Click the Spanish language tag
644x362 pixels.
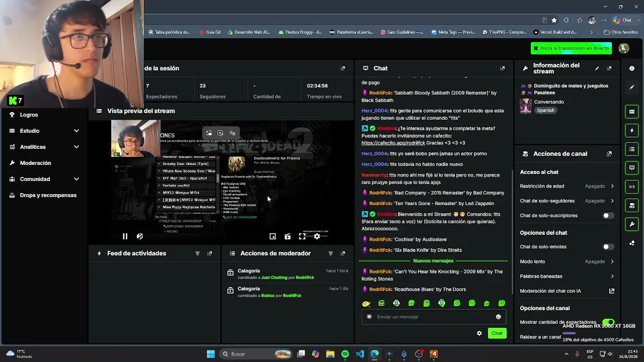pos(545,111)
